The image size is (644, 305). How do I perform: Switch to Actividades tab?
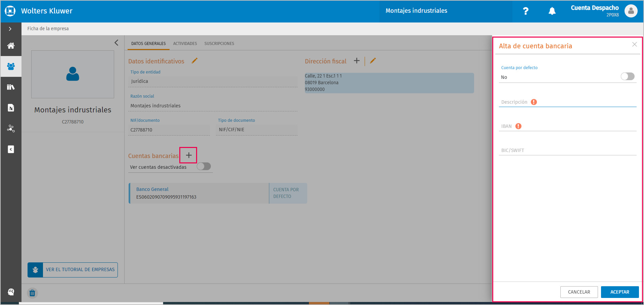[x=185, y=44]
